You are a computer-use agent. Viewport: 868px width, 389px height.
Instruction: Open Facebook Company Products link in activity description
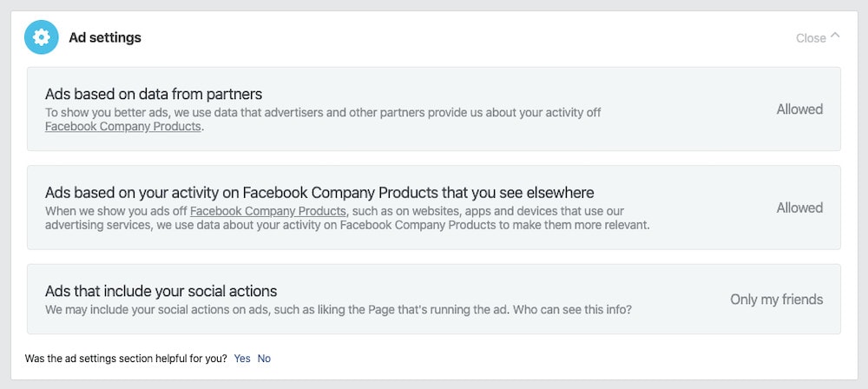coord(268,211)
